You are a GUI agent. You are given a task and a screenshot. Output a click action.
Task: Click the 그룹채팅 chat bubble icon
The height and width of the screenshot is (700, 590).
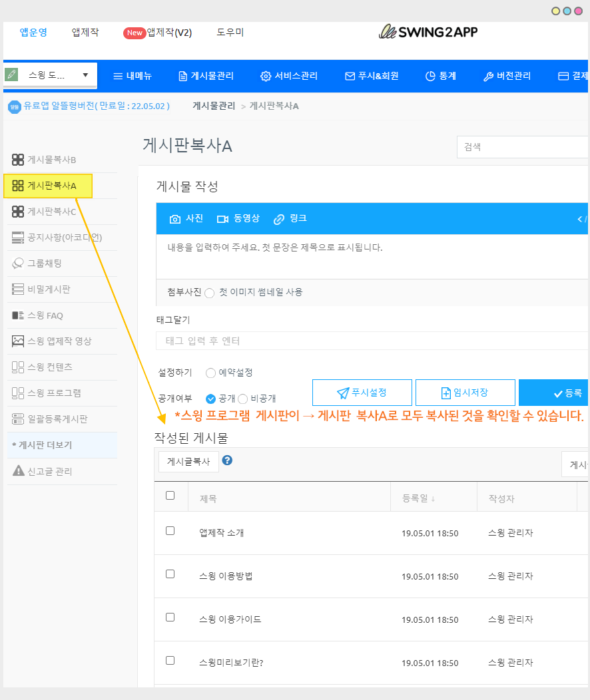18,263
